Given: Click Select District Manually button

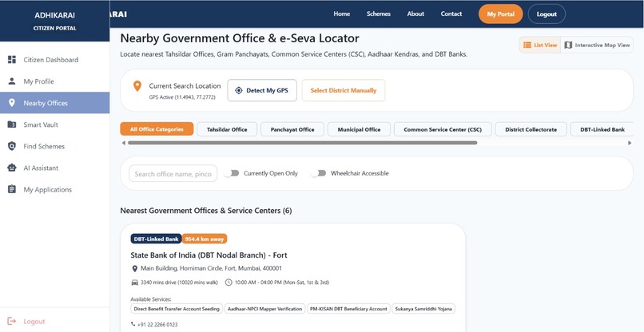Looking at the screenshot, I should (344, 90).
